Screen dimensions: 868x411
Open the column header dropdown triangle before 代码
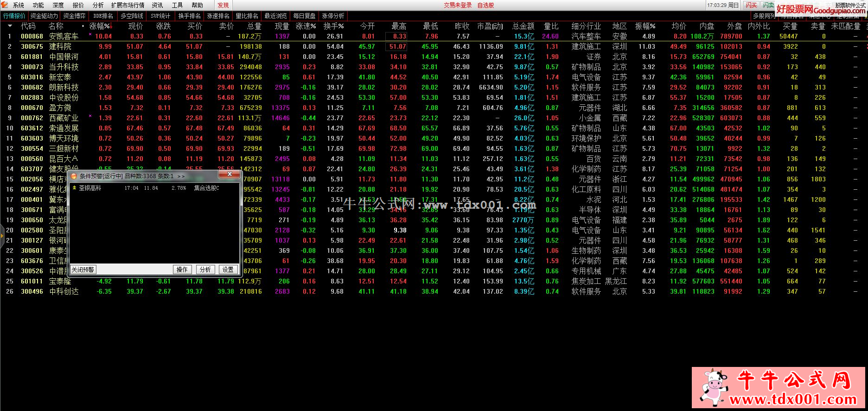9,26
